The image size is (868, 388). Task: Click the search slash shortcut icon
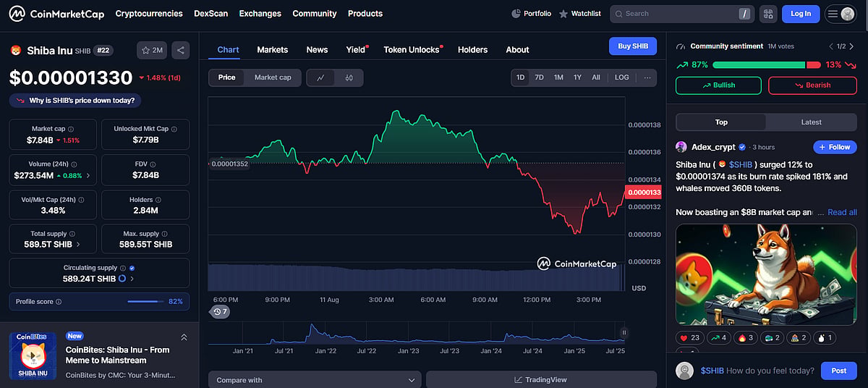point(745,13)
